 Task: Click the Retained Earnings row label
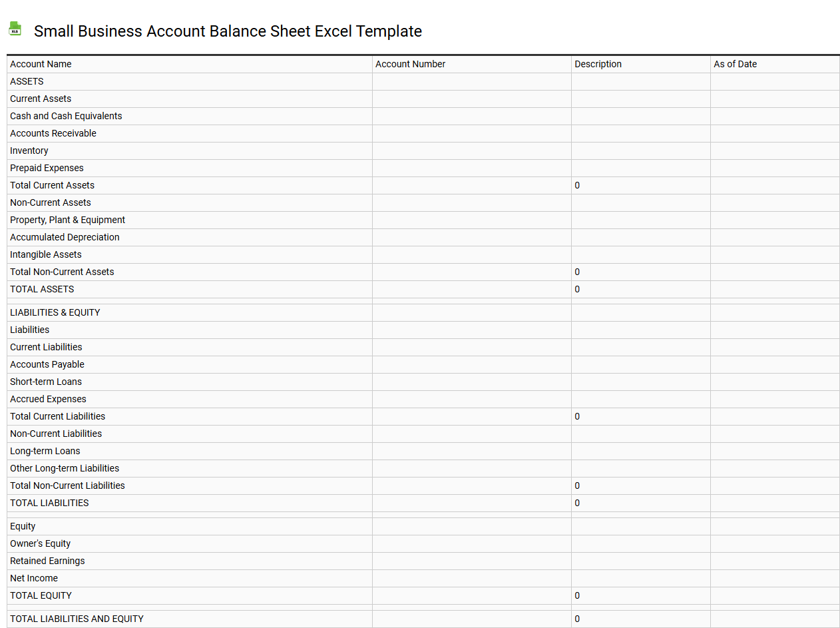coord(47,561)
